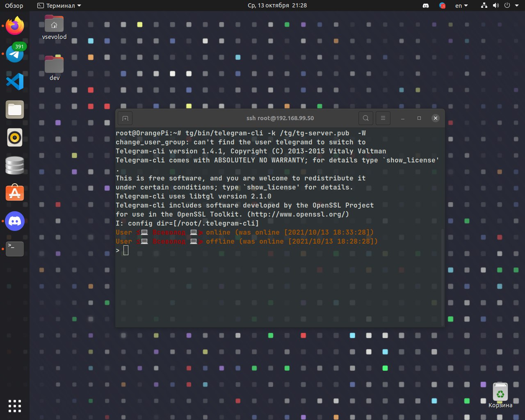525x420 pixels.
Task: Click the red notification tray icon
Action: pyautogui.click(x=442, y=6)
